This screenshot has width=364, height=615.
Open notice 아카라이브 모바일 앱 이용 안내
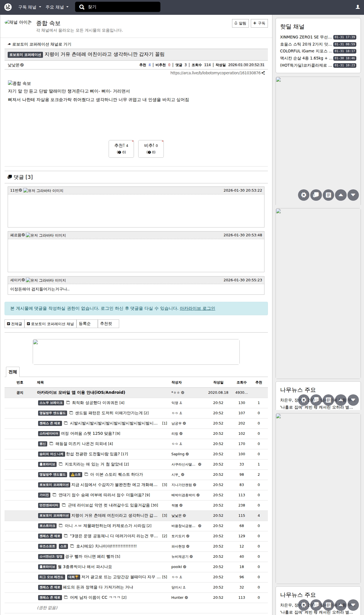click(81, 392)
